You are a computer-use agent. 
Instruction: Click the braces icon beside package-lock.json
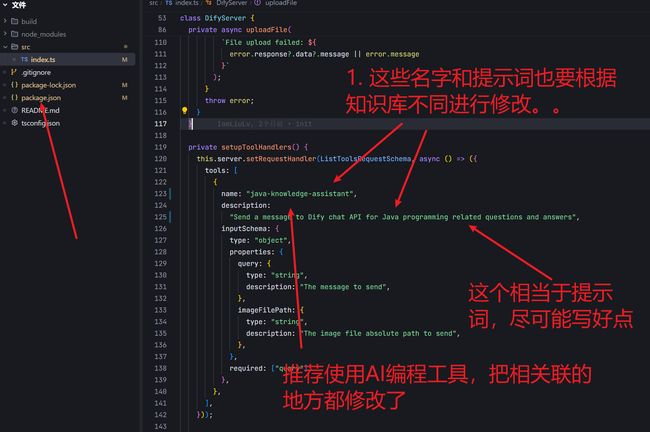pos(15,85)
